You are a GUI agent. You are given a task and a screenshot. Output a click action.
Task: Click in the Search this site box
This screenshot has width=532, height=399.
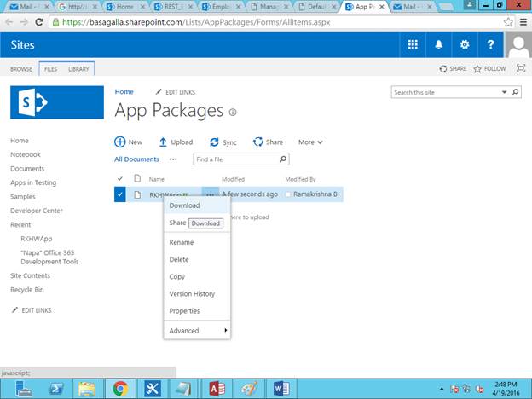(x=446, y=92)
